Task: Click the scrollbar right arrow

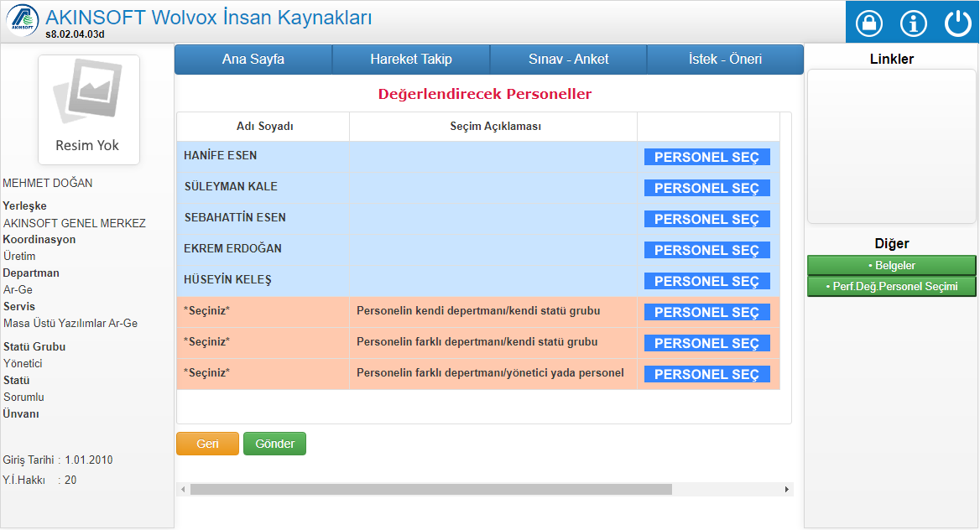Action: click(787, 490)
